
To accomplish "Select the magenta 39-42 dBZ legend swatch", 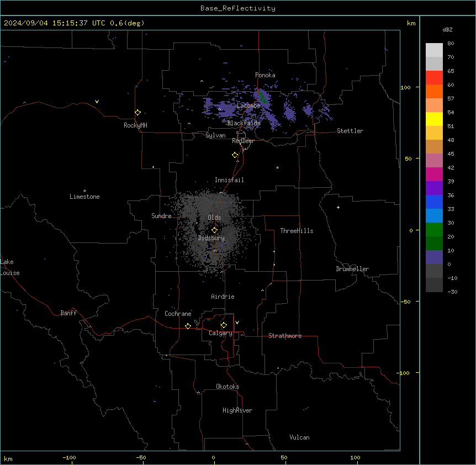I will 434,174.
